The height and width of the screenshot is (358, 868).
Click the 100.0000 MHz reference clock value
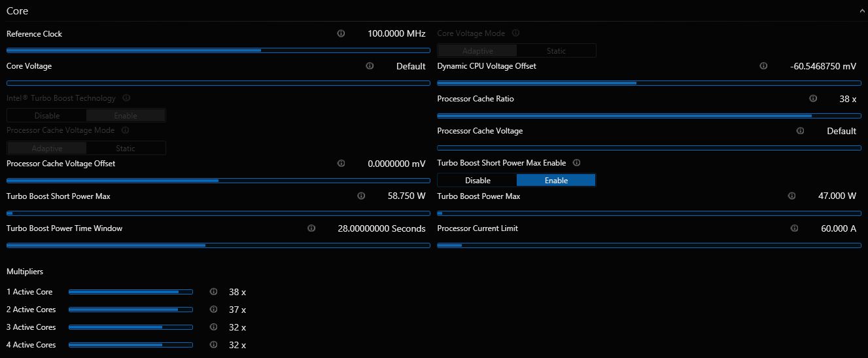[x=396, y=33]
